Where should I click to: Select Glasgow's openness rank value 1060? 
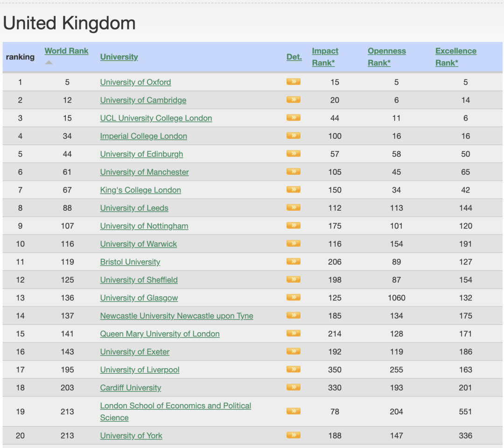coord(396,298)
